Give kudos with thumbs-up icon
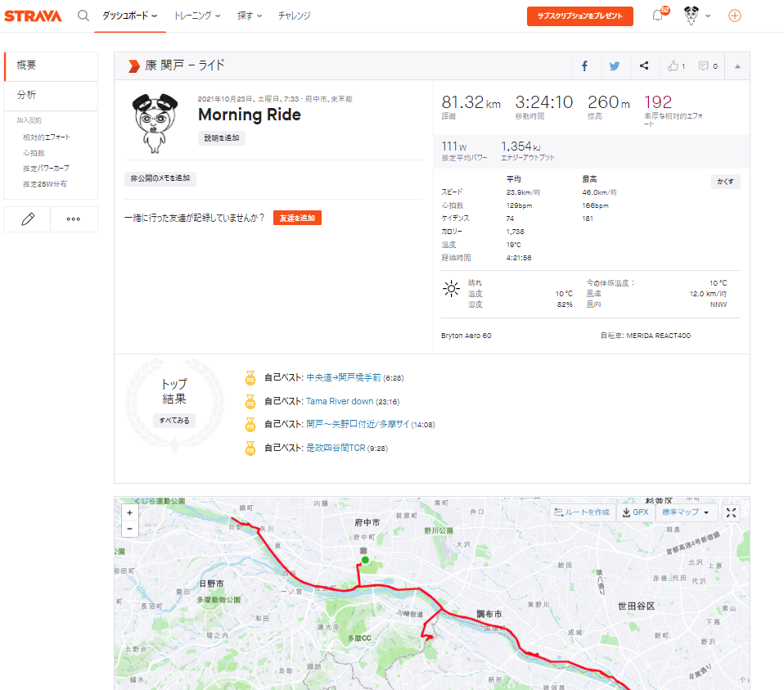784x690 pixels. pos(675,66)
